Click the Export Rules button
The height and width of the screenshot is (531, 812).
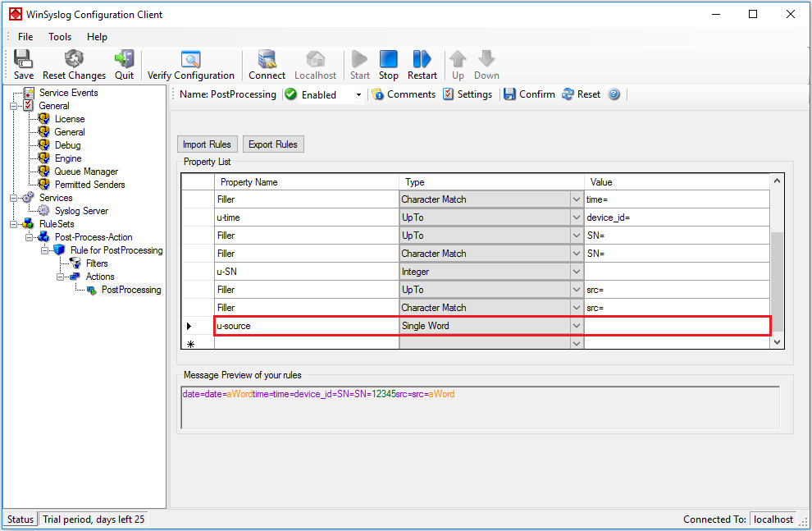pyautogui.click(x=273, y=144)
